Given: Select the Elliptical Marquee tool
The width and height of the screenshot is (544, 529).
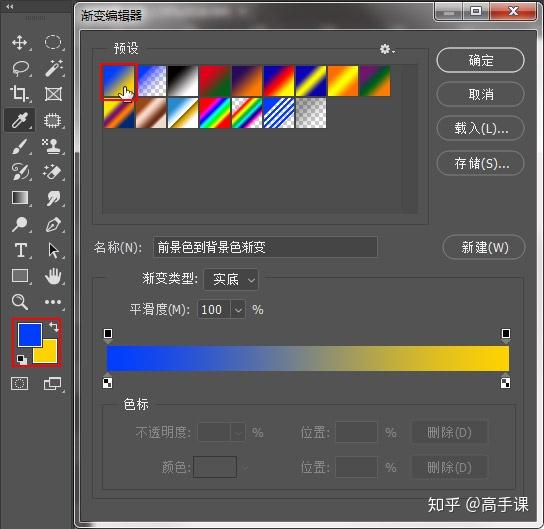Looking at the screenshot, I should coord(53,43).
